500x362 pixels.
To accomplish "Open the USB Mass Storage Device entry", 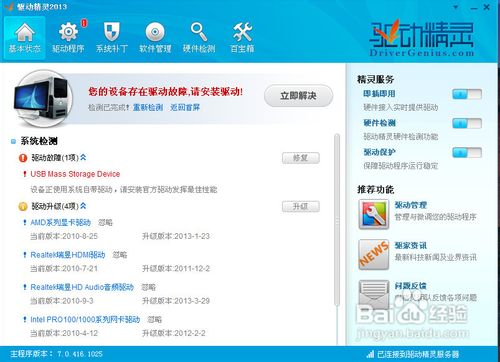I will (x=75, y=174).
